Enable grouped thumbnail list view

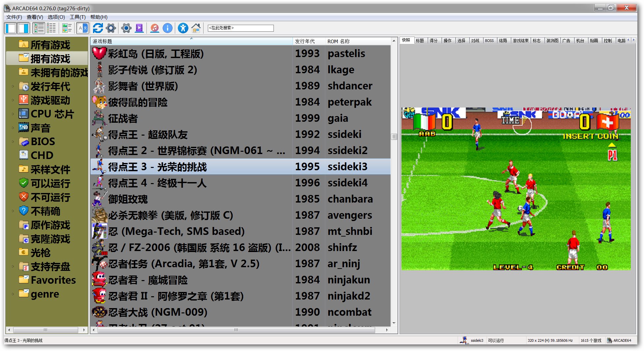pyautogui.click(x=67, y=28)
